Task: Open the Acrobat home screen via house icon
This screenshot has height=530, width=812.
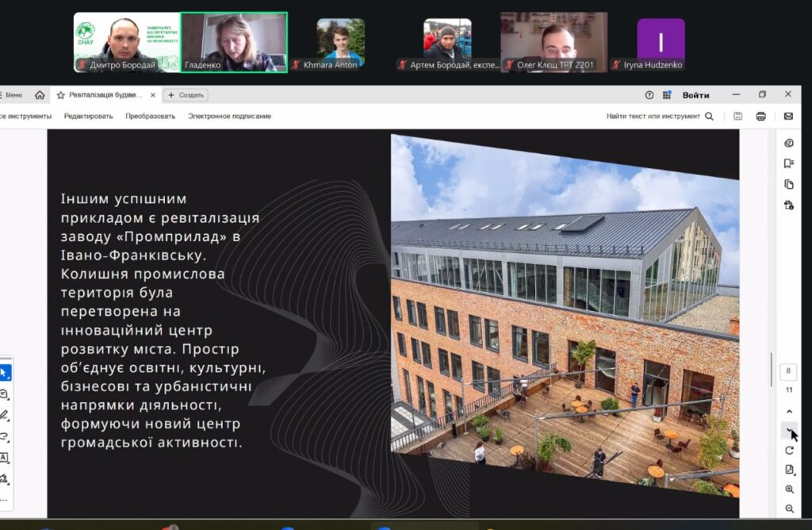Action: 40,95
